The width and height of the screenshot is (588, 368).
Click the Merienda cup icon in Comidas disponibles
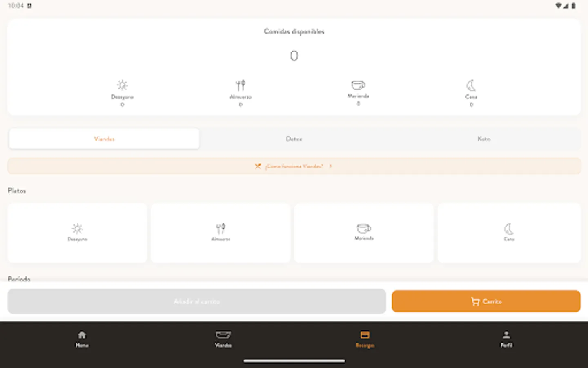tap(358, 85)
